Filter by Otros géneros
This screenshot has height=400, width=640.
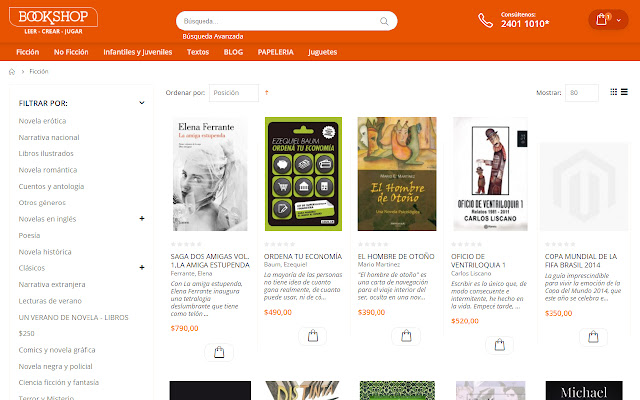pos(42,203)
